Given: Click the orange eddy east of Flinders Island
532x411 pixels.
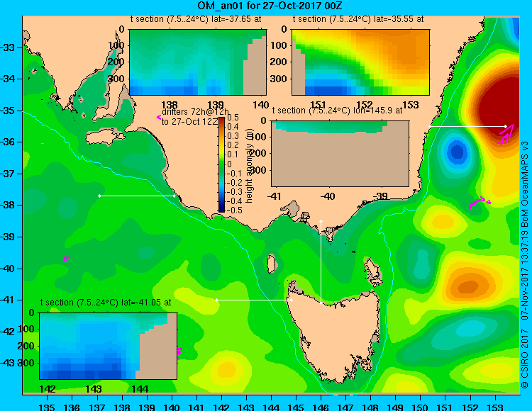Looking at the screenshot, I should tap(470, 287).
